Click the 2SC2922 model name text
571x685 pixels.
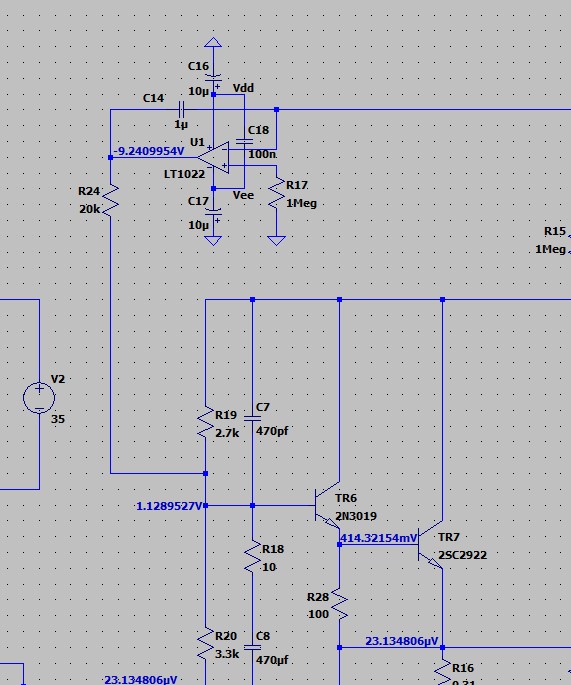(462, 555)
